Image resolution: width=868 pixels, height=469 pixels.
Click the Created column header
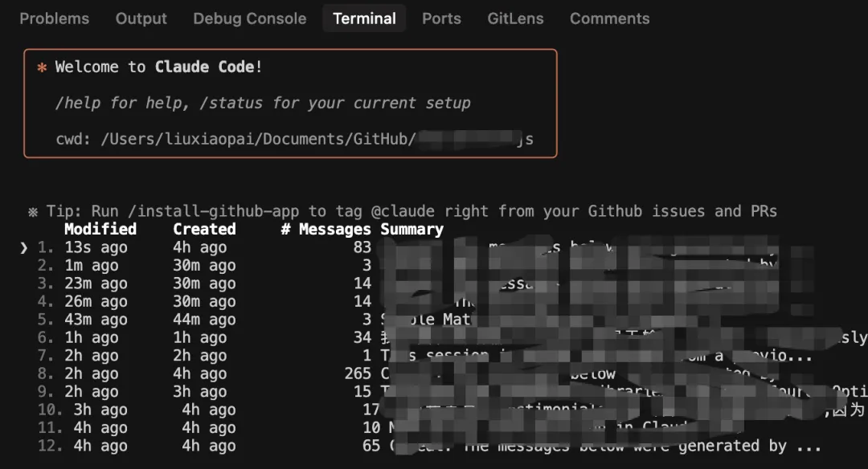[x=204, y=228]
